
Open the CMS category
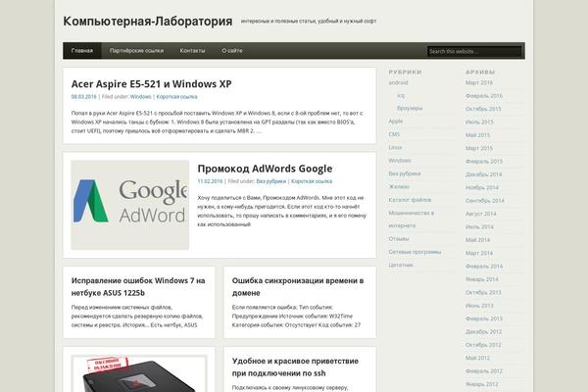[394, 134]
